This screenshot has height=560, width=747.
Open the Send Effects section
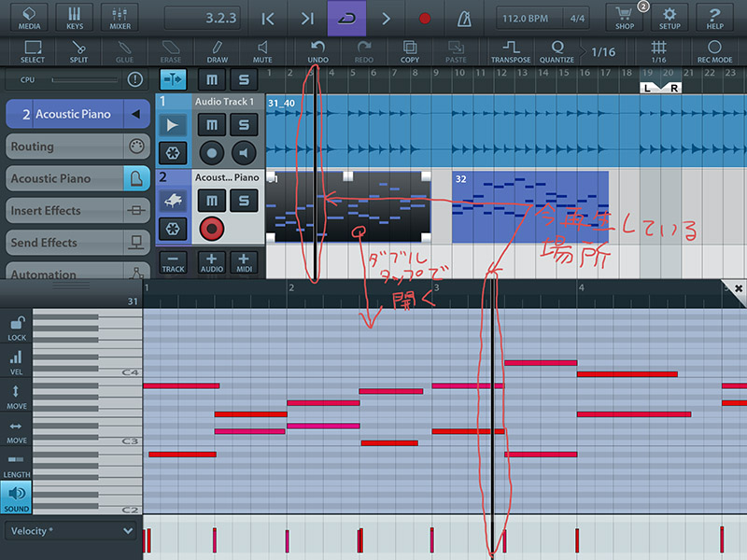(x=78, y=243)
